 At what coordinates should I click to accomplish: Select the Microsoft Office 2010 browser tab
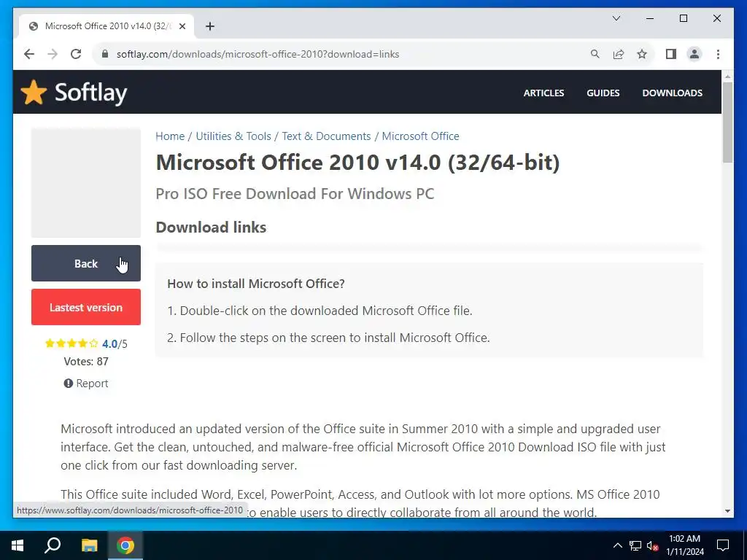(107, 26)
